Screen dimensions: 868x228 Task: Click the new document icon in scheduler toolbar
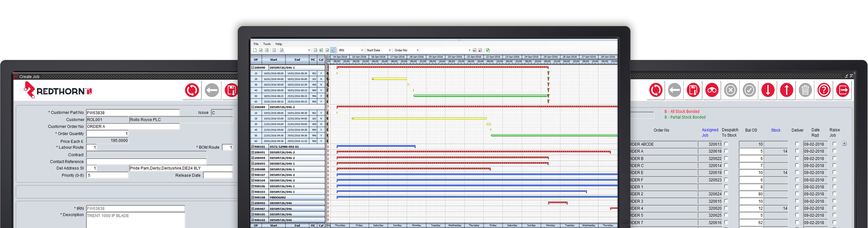click(x=255, y=50)
